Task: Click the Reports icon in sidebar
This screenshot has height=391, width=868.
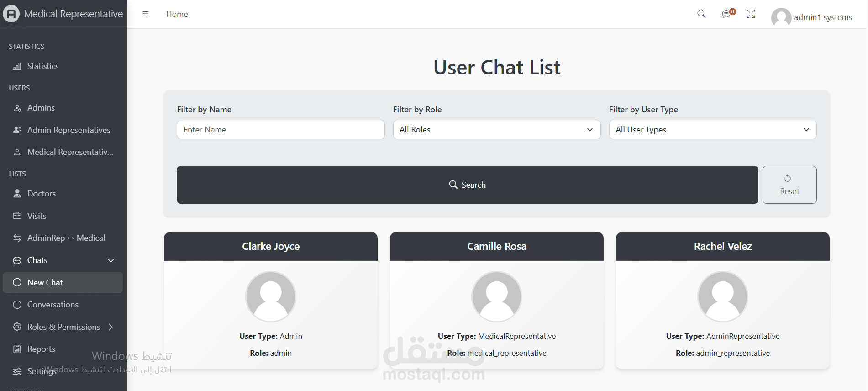Action: [17, 349]
